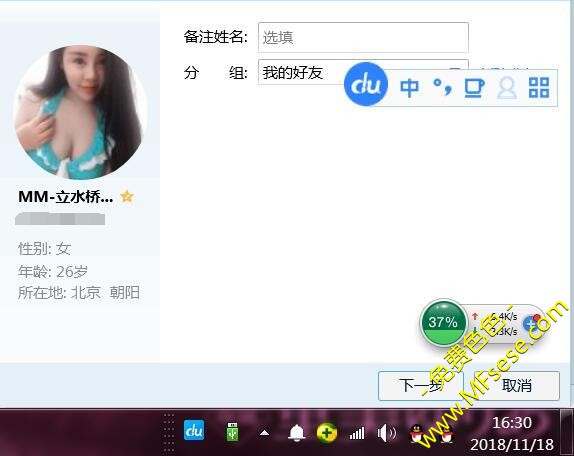Show hidden tray icons arrow
The image size is (574, 456).
264,434
